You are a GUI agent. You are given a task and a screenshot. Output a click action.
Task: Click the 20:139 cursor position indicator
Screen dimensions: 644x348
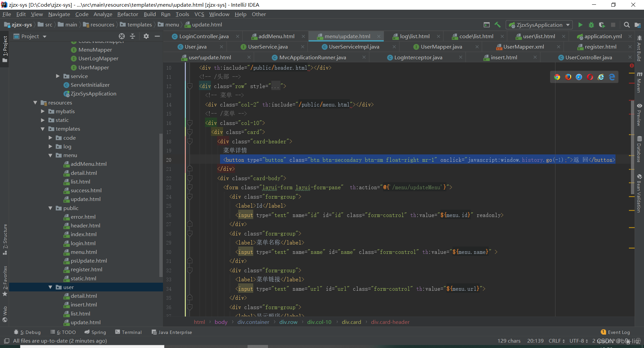pyautogui.click(x=535, y=341)
